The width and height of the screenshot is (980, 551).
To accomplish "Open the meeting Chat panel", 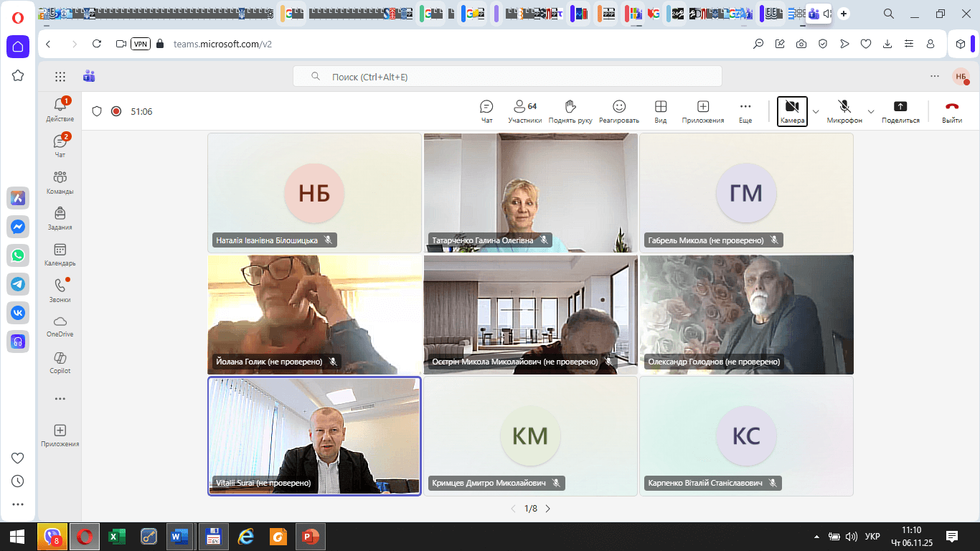I will pos(486,111).
